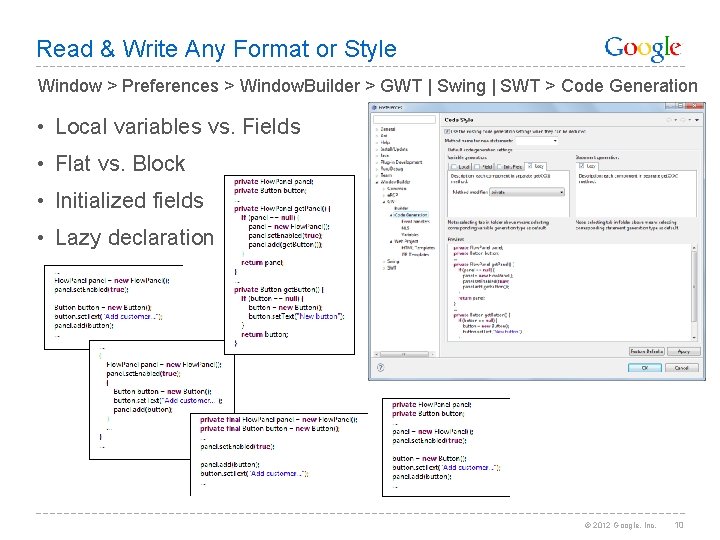Screen dimensions: 720x540
Task: Click the OK button
Action: click(x=645, y=368)
